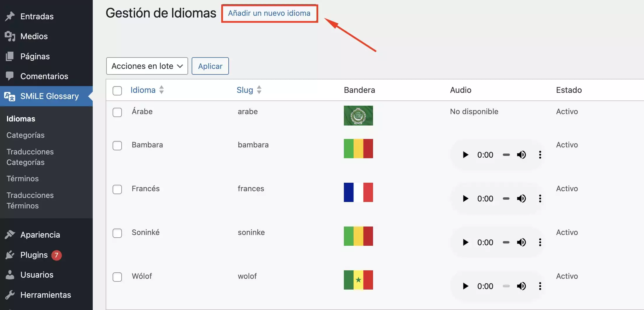
Task: Go to Traducciones Términos in the sidebar
Action: pos(30,200)
